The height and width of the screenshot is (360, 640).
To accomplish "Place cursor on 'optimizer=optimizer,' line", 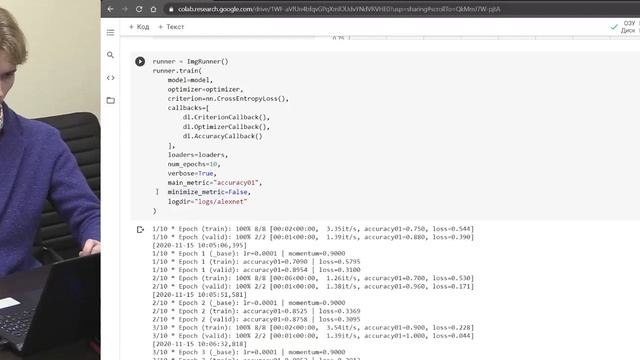I will coord(205,89).
